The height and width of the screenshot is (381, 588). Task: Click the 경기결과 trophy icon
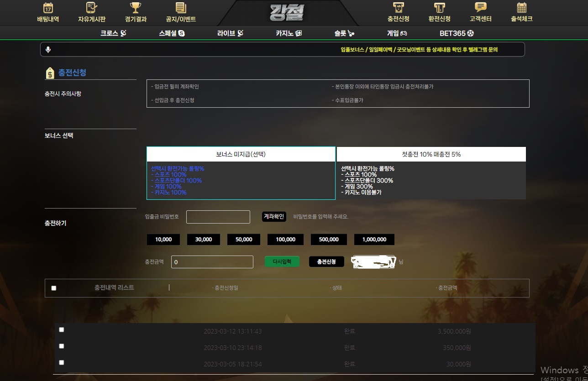(135, 8)
